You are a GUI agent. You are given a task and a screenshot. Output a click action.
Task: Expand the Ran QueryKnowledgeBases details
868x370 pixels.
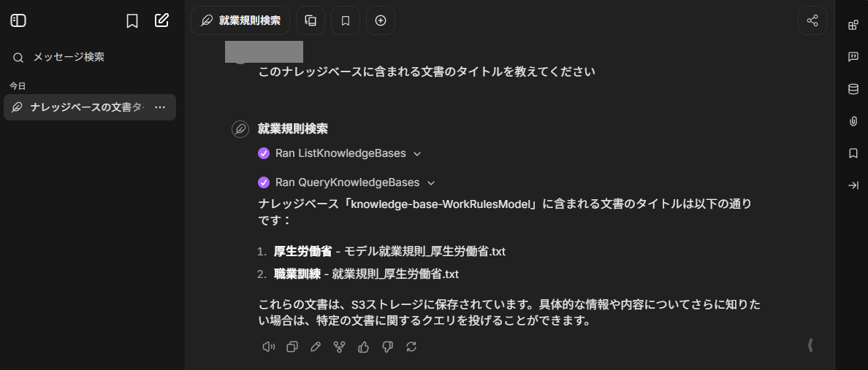pyautogui.click(x=346, y=182)
